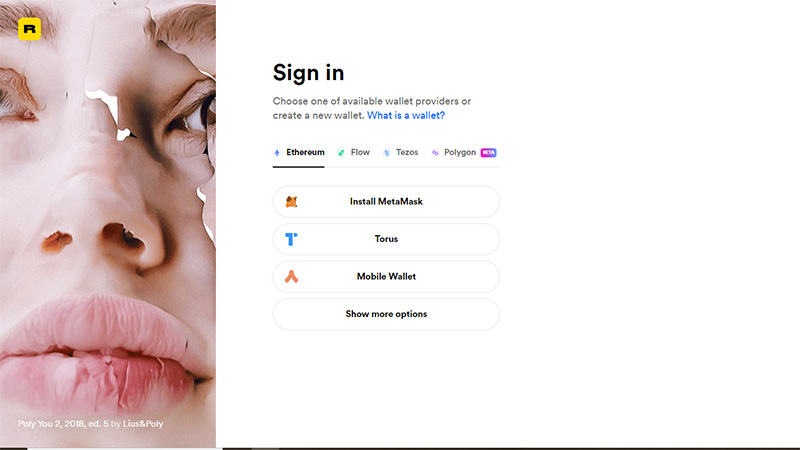The height and width of the screenshot is (450, 800).
Task: Click the blue Torus T icon
Action: [291, 239]
